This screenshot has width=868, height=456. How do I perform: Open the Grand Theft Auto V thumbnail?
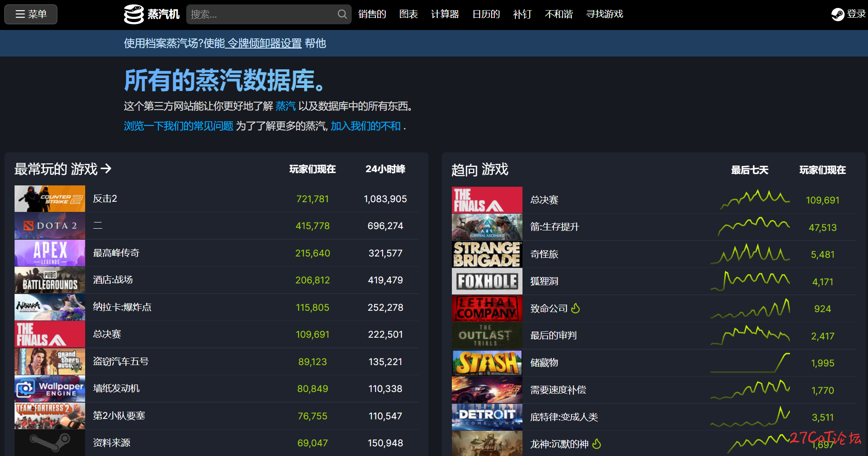pos(50,362)
